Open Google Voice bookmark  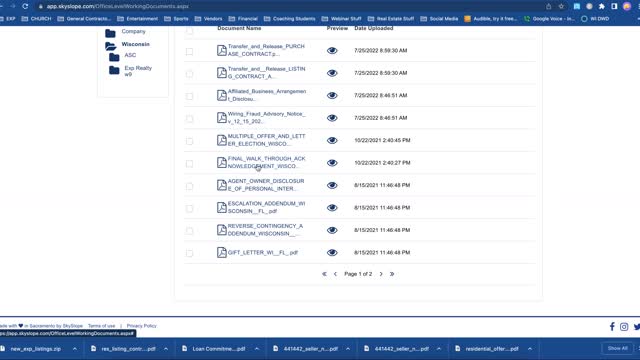(x=549, y=19)
